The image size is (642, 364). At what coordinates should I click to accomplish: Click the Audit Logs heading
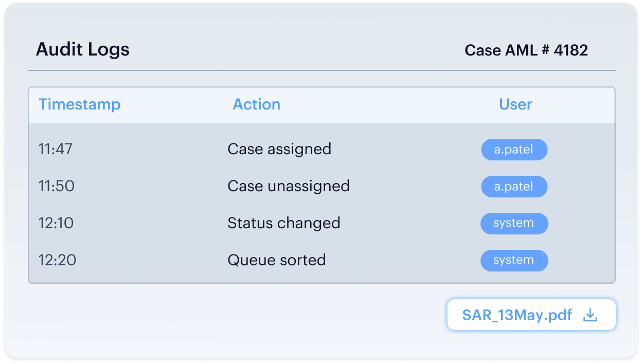click(83, 49)
